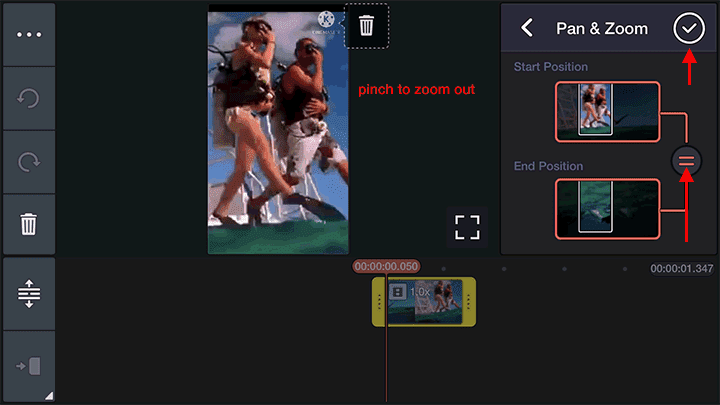Click the redo arrow icon
The height and width of the screenshot is (405, 720).
(x=29, y=162)
